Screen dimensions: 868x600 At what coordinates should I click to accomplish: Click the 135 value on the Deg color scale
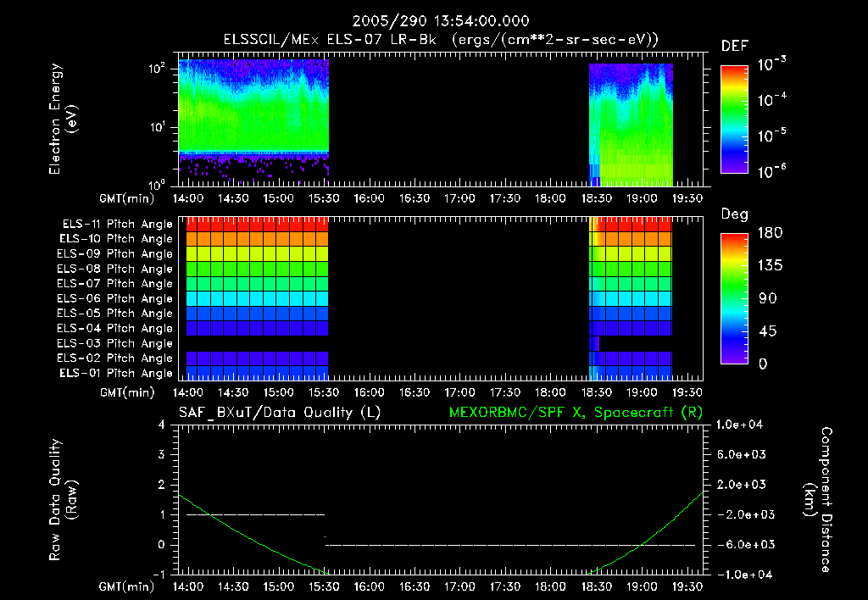770,265
